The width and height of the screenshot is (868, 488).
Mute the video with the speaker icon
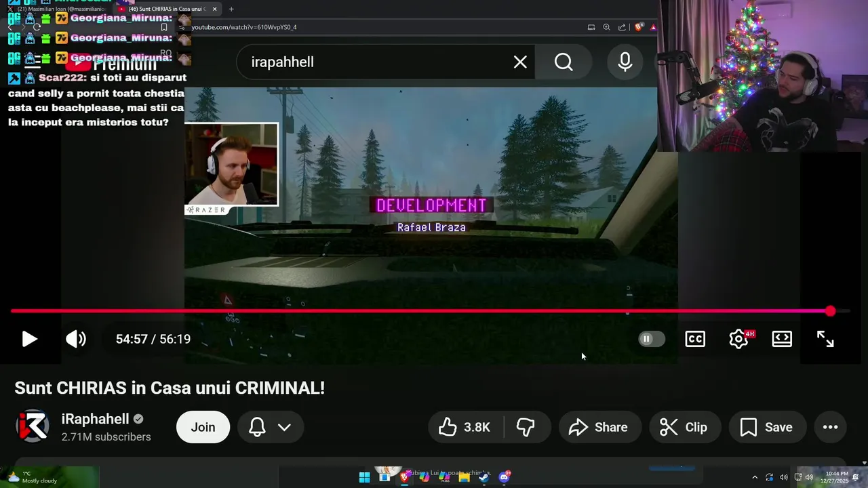[76, 339]
